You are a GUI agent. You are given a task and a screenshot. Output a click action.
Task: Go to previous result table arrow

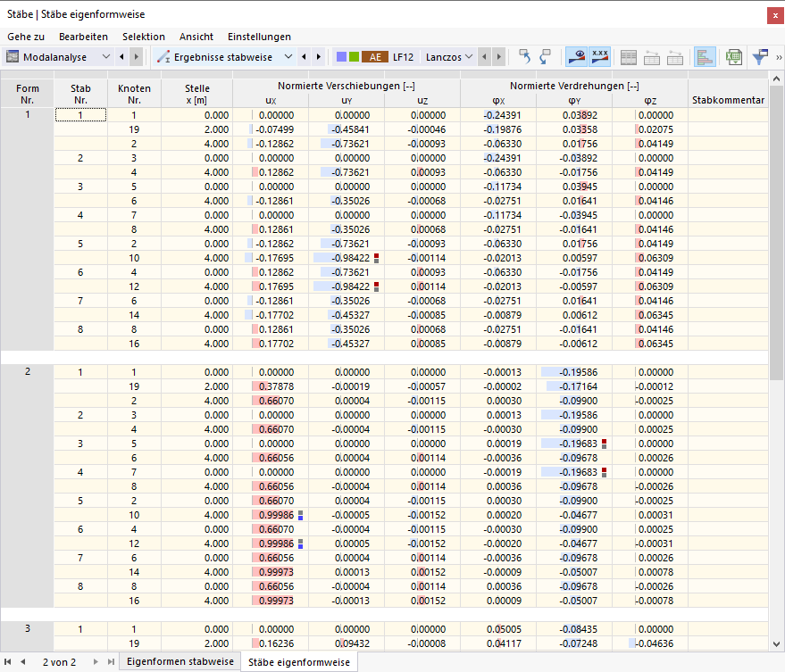tap(304, 57)
